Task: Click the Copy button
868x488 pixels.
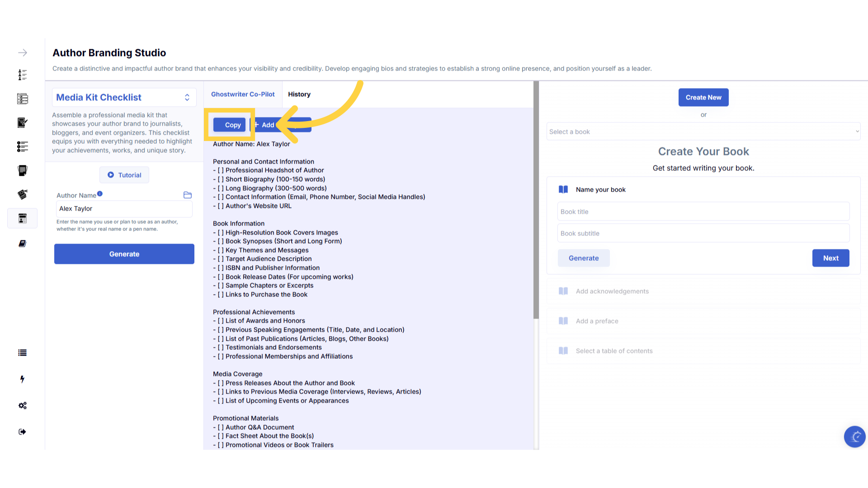Action: coord(230,125)
